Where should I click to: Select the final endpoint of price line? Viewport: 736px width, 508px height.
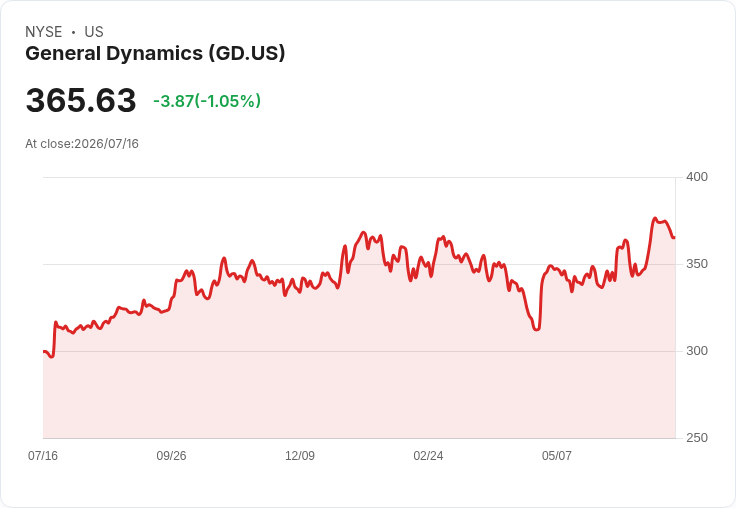tap(674, 238)
